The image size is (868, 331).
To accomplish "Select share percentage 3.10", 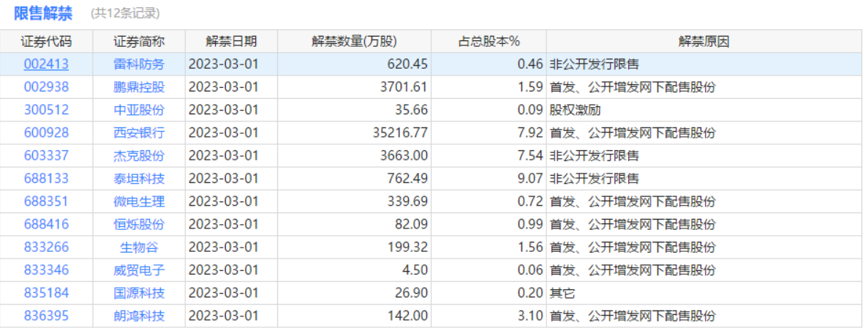I will [530, 316].
